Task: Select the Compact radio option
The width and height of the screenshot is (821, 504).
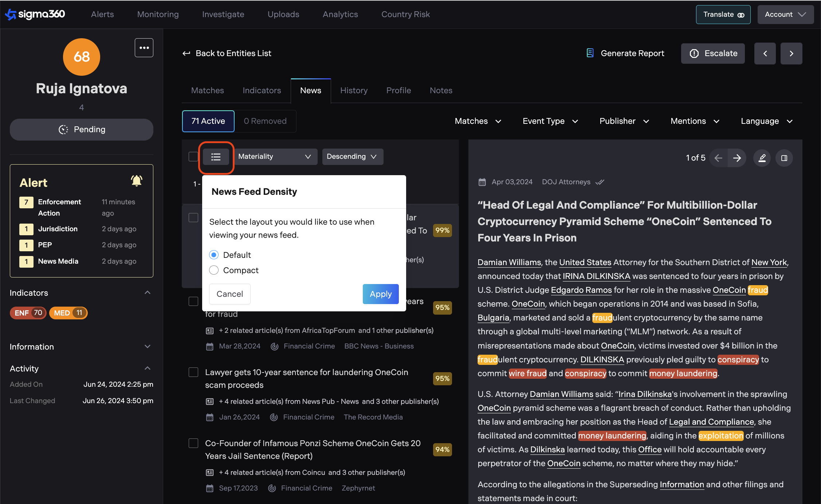Action: click(x=214, y=270)
